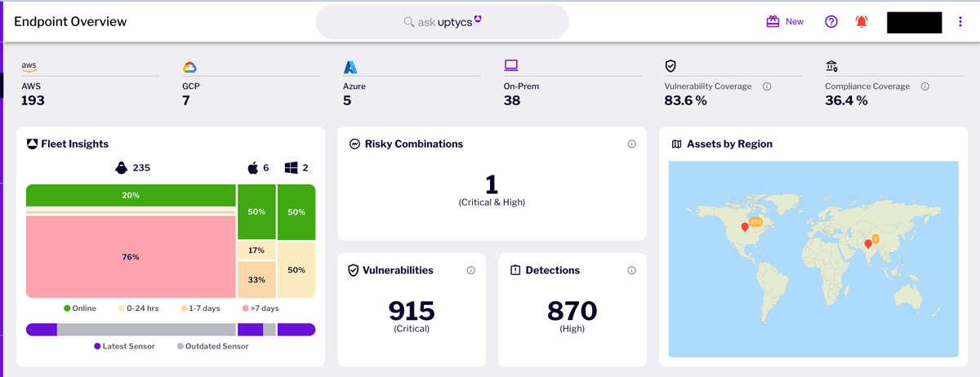Screen dimensions: 980x377
Task: Click the Azure logo icon
Action: coord(350,67)
